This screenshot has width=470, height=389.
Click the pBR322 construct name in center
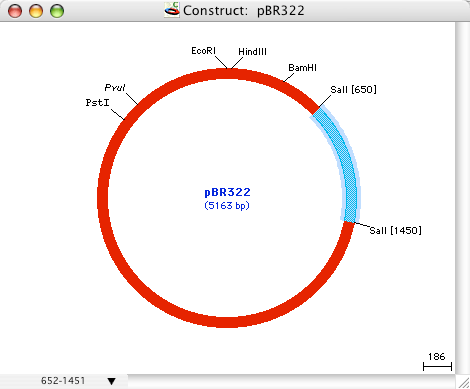click(x=227, y=192)
